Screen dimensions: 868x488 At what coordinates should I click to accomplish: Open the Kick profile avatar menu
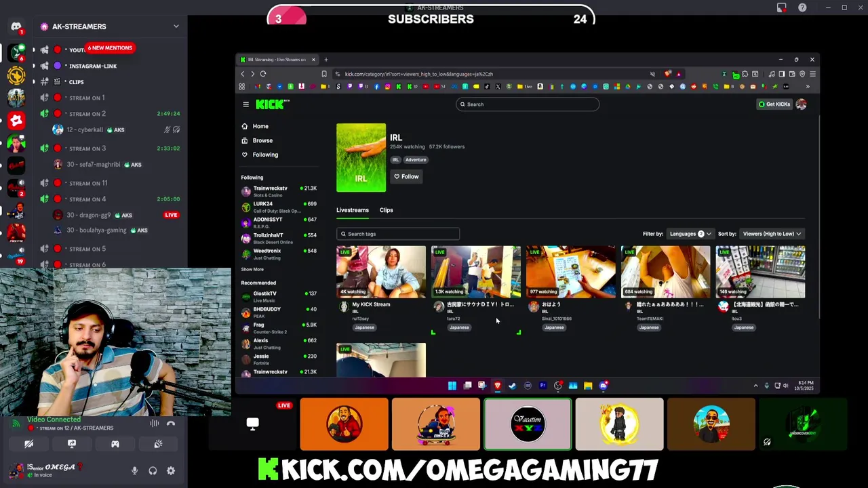[x=802, y=104]
